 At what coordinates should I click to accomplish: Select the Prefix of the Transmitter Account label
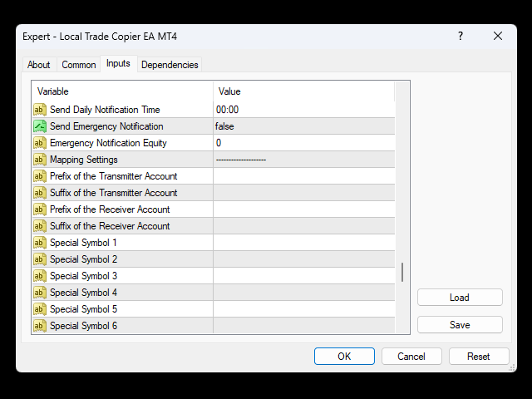114,176
